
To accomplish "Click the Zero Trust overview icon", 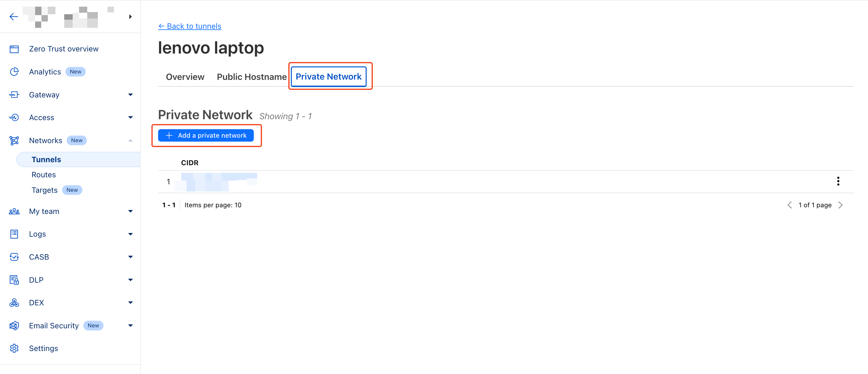I will pos(14,49).
